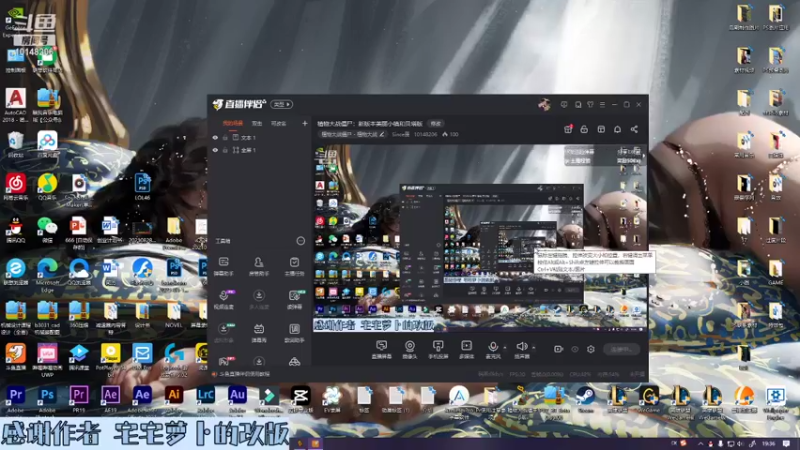The height and width of the screenshot is (450, 800).
Task: Open the room manager assistant tool
Action: tap(259, 266)
